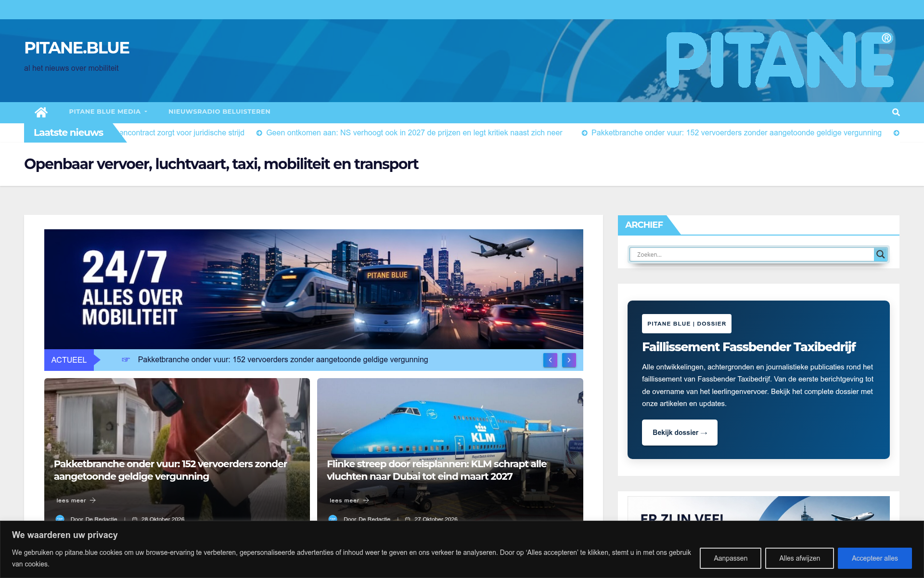Submit the archive search magnifier button
The height and width of the screenshot is (578, 924).
click(x=880, y=254)
